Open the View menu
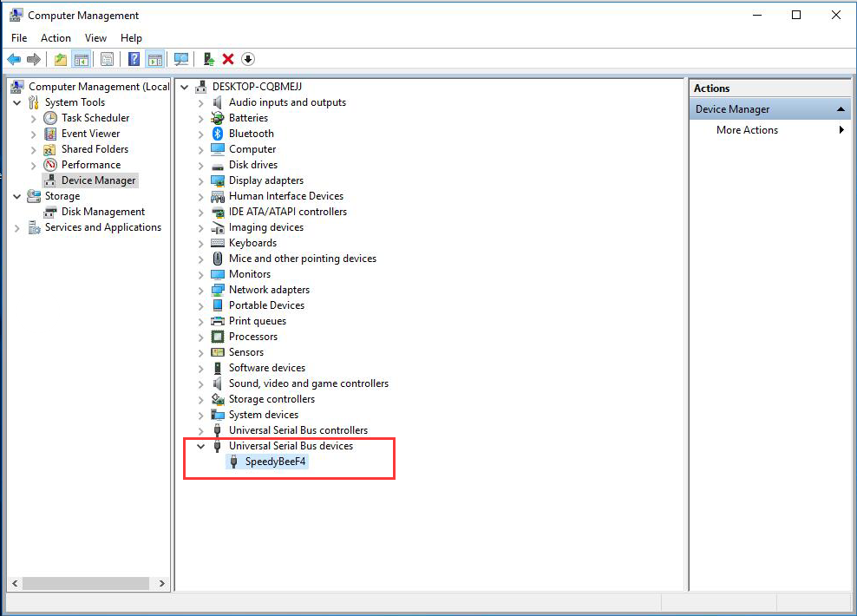Viewport: 857px width, 616px height. [95, 38]
